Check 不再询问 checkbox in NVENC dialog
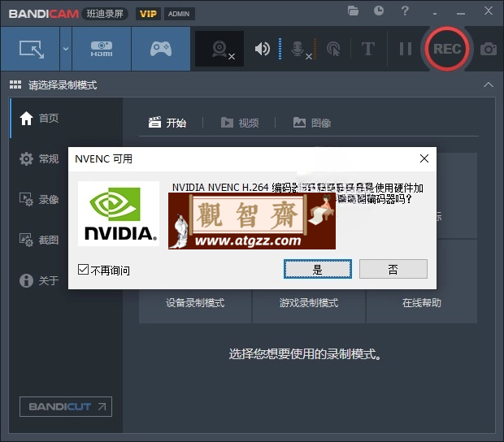This screenshot has width=504, height=442. (83, 269)
